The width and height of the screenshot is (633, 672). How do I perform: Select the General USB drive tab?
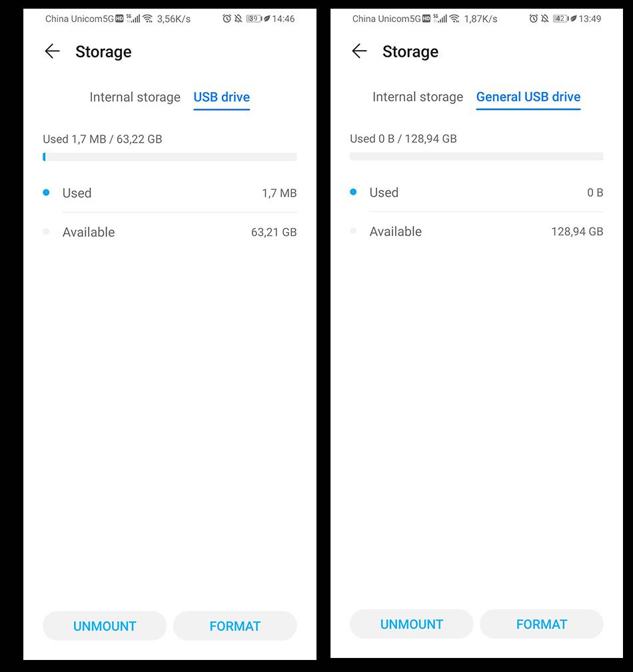[x=528, y=97]
